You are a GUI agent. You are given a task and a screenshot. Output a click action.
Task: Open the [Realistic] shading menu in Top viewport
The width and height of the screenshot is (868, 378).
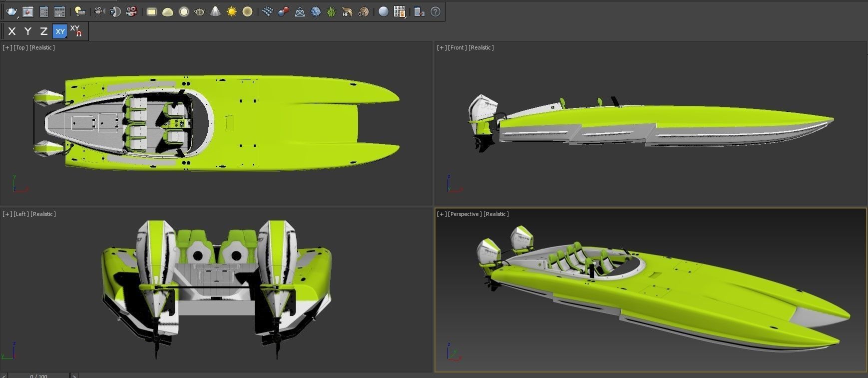point(42,47)
